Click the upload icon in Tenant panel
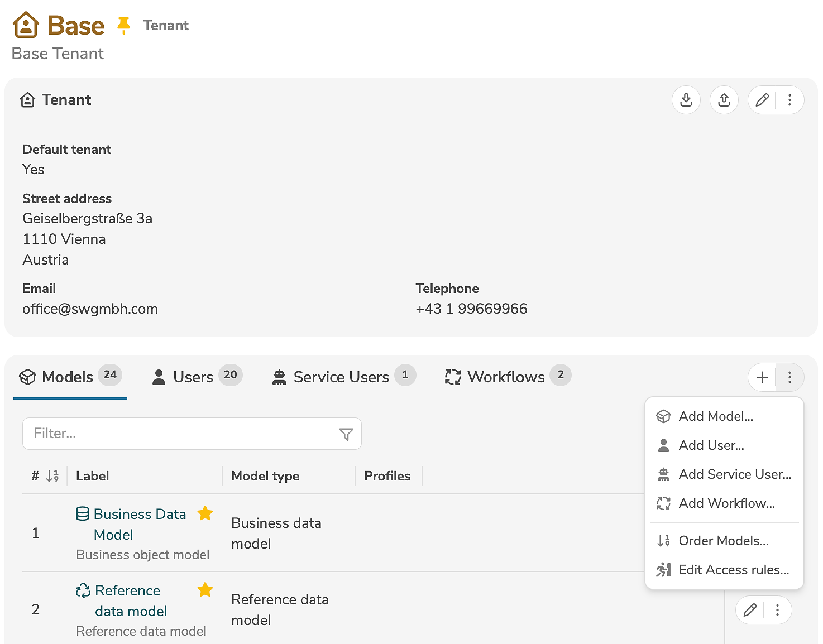 (x=724, y=100)
